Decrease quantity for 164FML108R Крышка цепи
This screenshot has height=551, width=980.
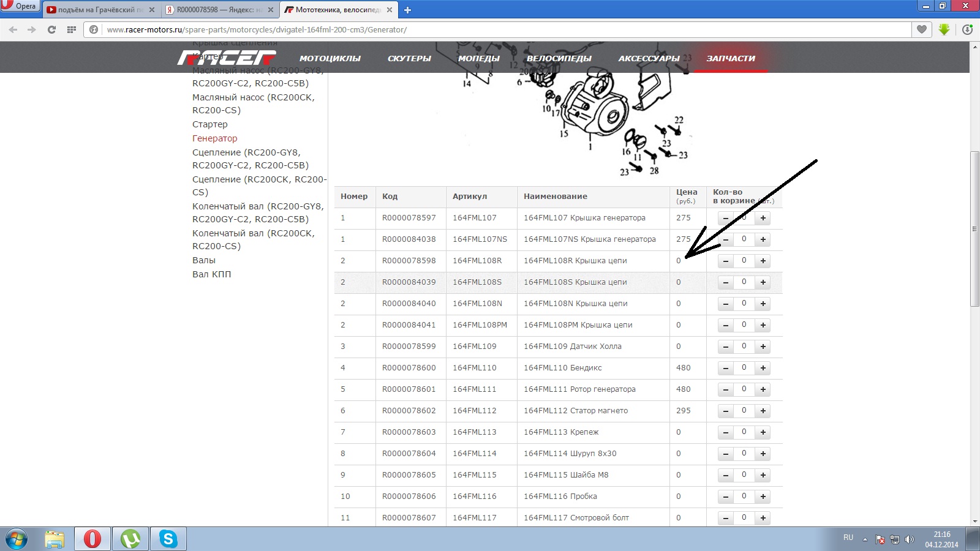click(x=726, y=261)
